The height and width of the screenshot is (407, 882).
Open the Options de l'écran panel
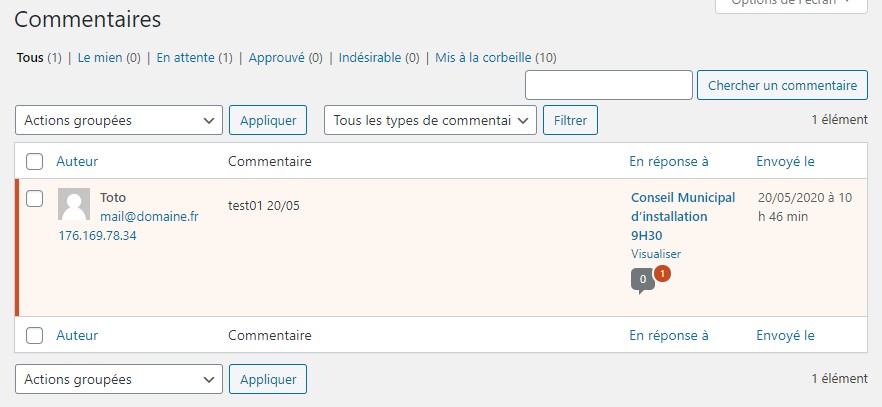pos(790,3)
